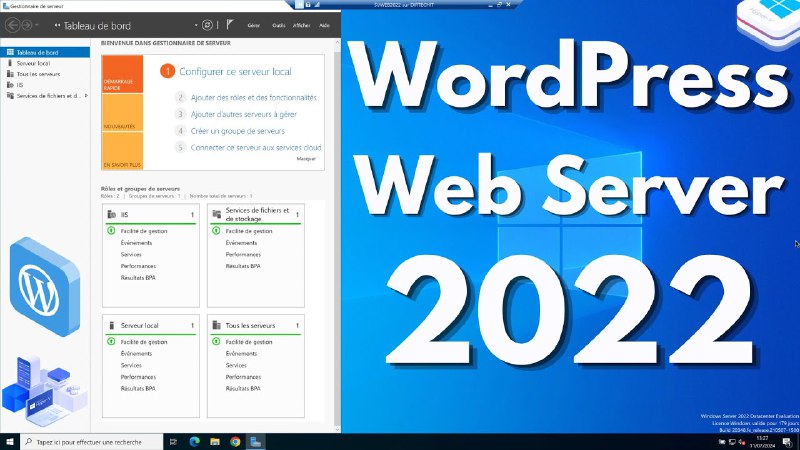
Task: Open Services in the IIS tile
Action: 131,255
